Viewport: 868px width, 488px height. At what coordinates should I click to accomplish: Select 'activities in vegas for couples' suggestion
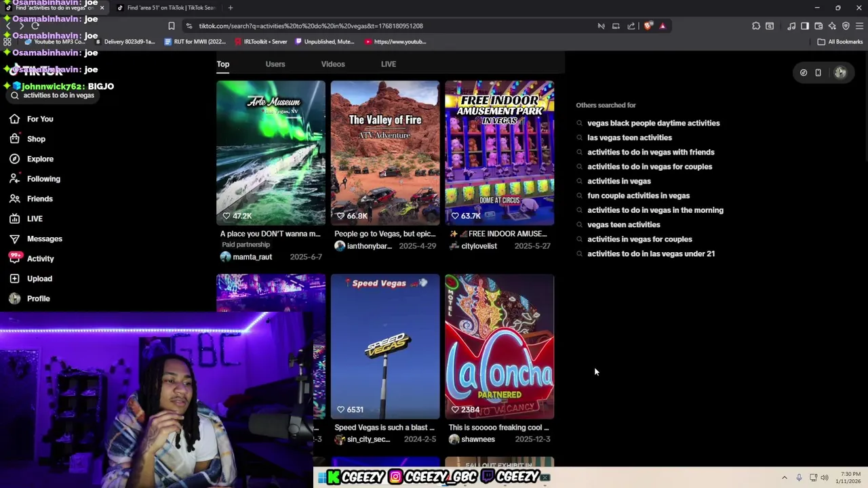point(639,239)
